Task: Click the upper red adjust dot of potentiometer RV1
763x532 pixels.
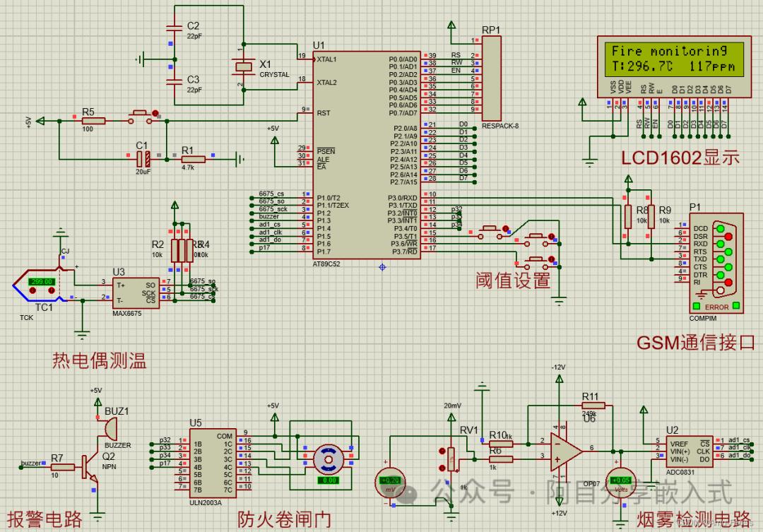Action: (x=442, y=451)
